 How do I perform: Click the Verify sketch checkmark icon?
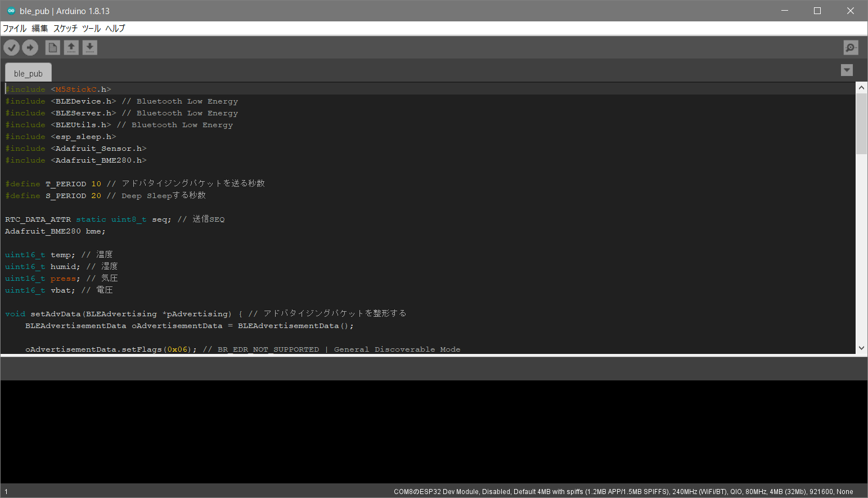point(12,48)
